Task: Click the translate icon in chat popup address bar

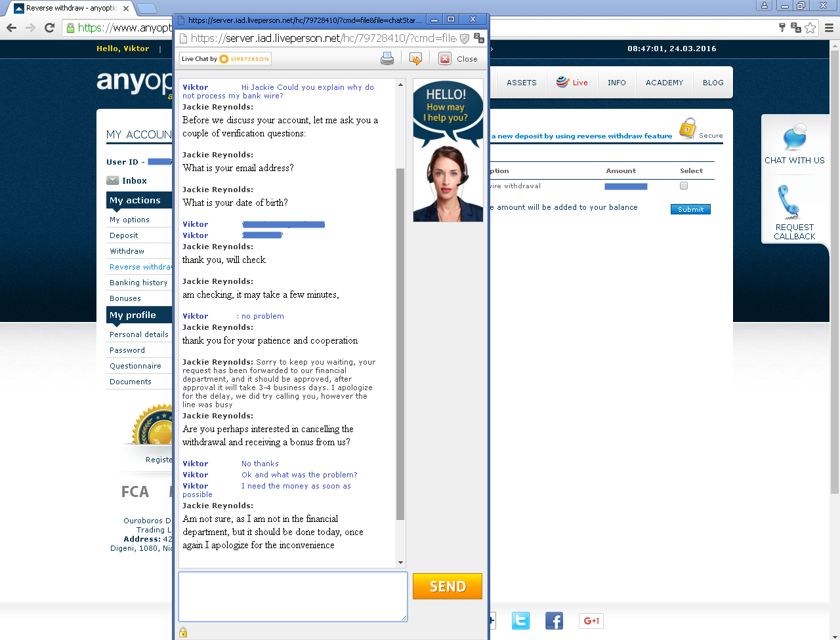Action: point(478,38)
